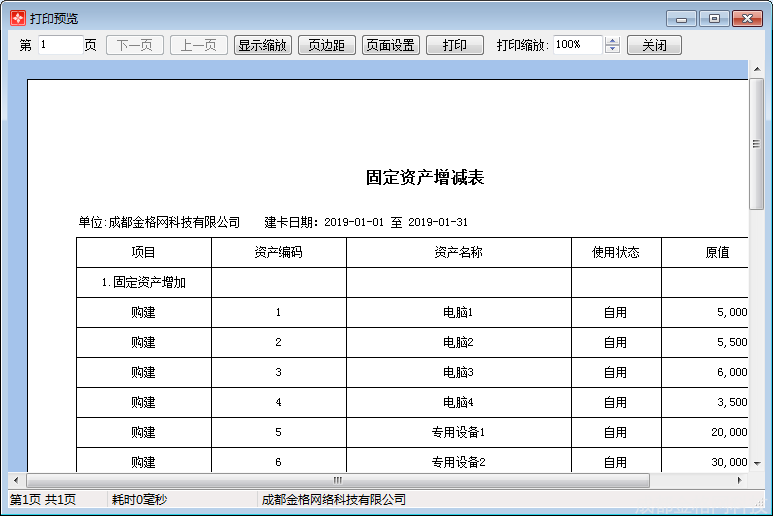
Task: Click the 打印缩放 percentage field
Action: (x=576, y=45)
